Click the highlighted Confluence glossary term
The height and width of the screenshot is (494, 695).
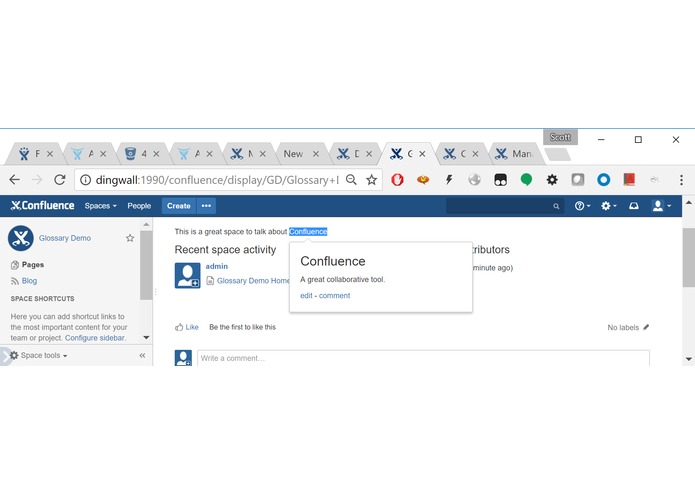click(308, 231)
